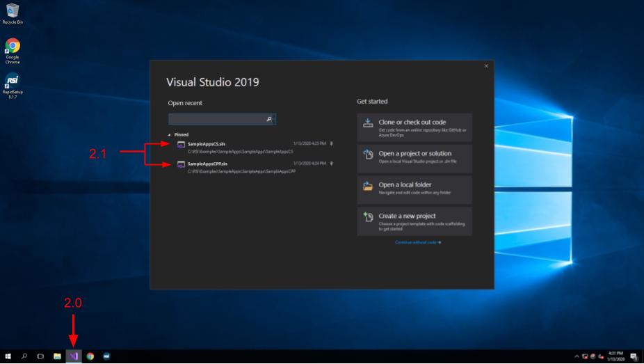Click the local folder icon
This screenshot has width=644, height=364.
pos(368,186)
